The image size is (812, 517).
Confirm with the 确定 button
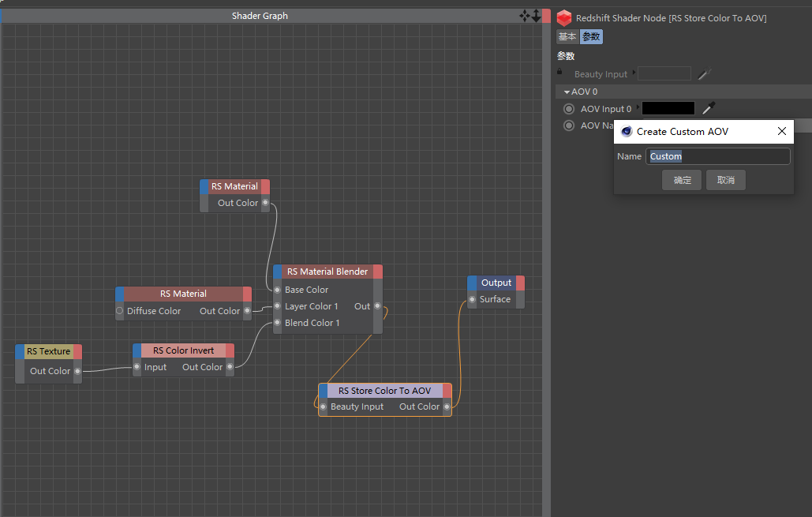coord(682,180)
